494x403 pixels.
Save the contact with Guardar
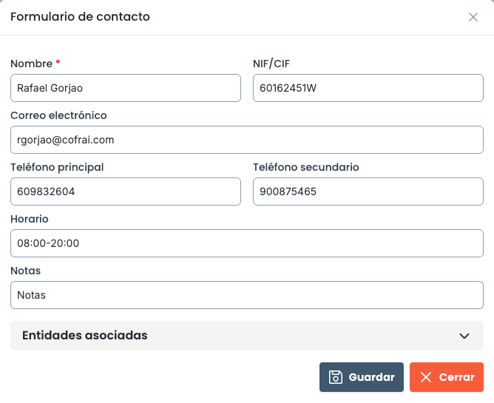361,377
